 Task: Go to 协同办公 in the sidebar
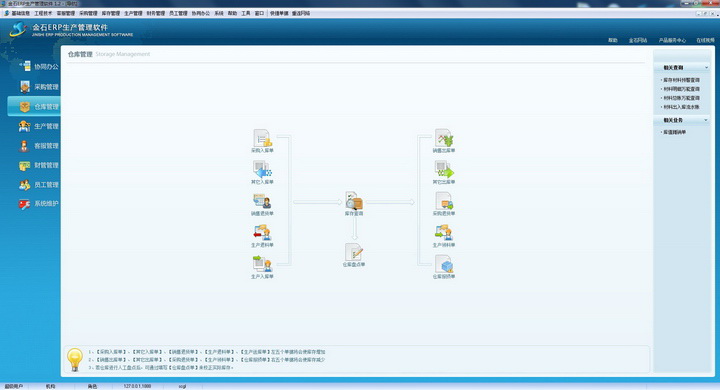coord(39,67)
